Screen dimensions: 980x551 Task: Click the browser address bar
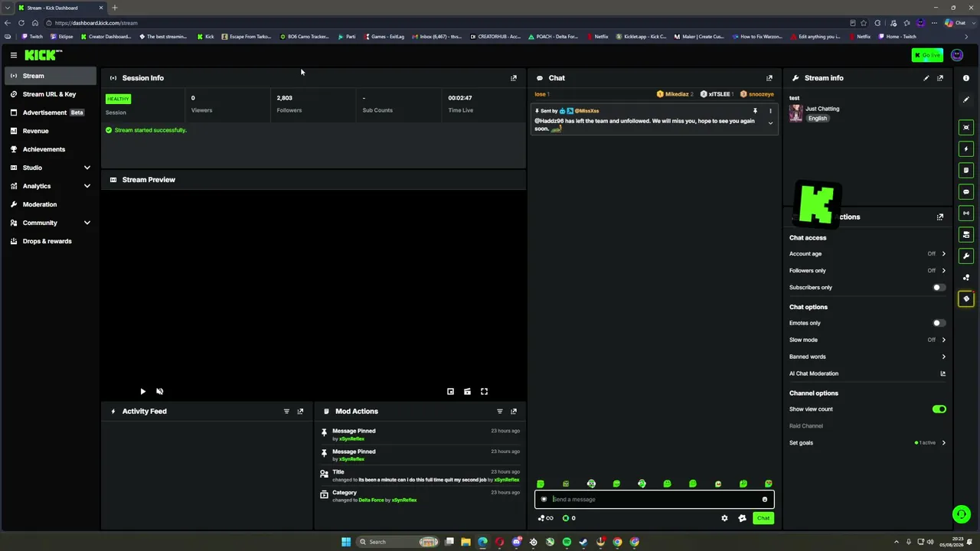(x=444, y=23)
